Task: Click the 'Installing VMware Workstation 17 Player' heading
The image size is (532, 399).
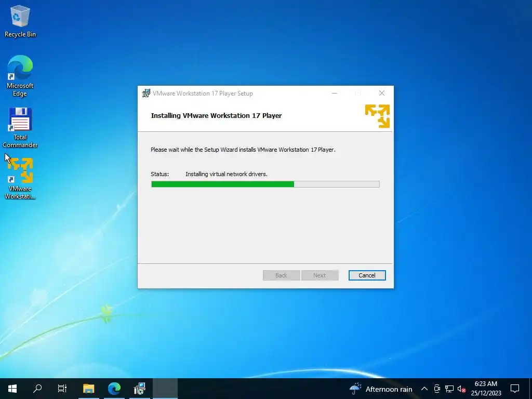Action: [x=216, y=115]
